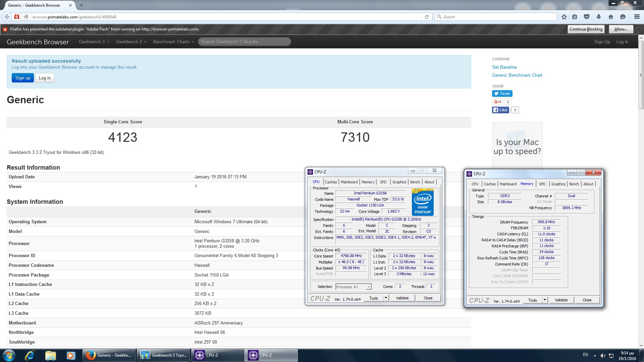Bookmark this page with the star icon

(x=564, y=17)
